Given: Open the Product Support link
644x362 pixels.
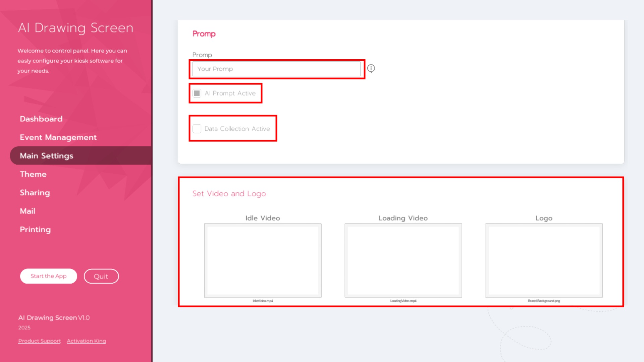Looking at the screenshot, I should click(x=39, y=341).
